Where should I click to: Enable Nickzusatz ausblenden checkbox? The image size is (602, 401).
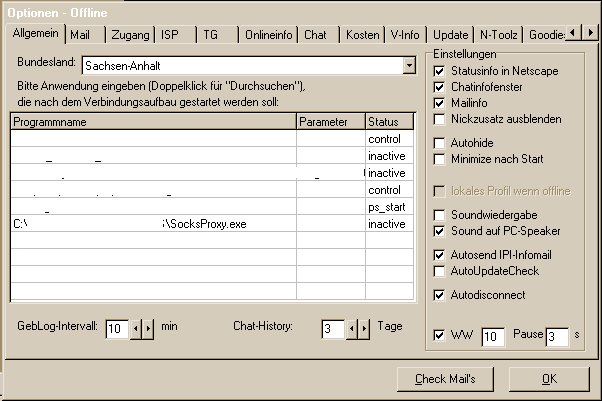[x=439, y=119]
